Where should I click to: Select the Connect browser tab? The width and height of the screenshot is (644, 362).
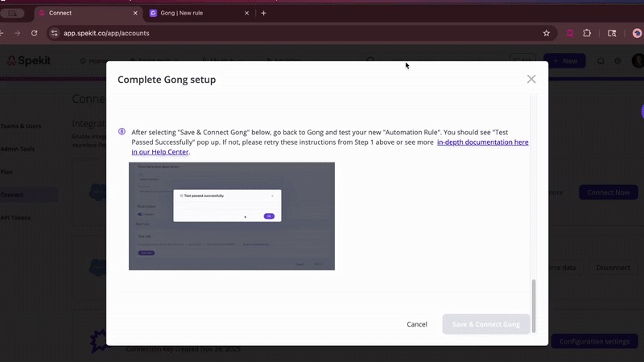point(79,13)
